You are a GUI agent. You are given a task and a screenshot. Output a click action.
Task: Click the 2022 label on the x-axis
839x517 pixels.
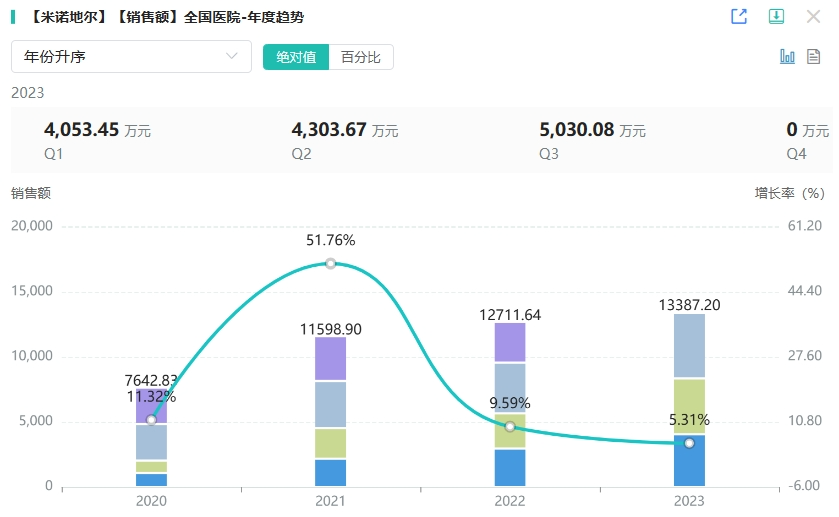(510, 501)
